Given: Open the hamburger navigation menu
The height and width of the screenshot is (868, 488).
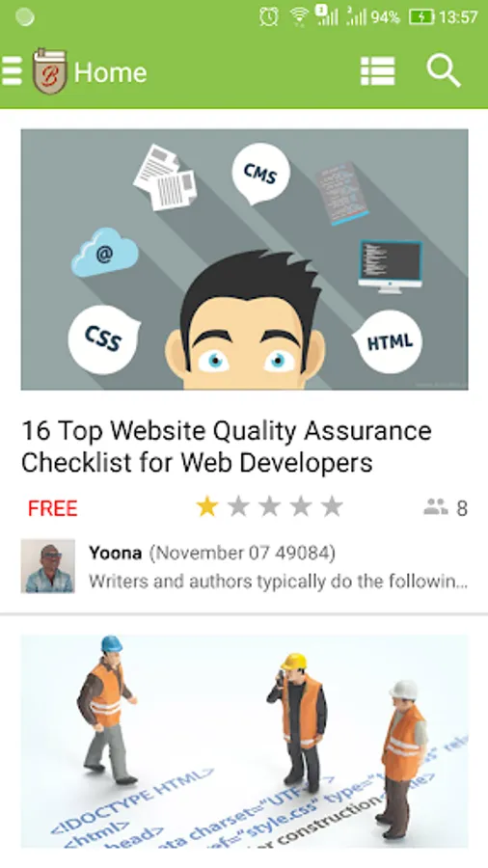Looking at the screenshot, I should (11, 71).
